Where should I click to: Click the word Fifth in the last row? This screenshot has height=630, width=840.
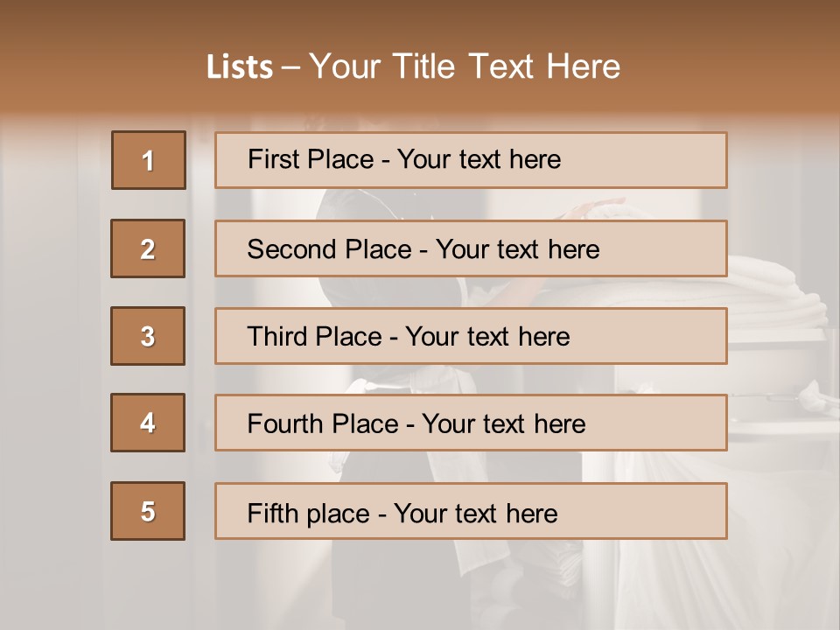click(270, 513)
